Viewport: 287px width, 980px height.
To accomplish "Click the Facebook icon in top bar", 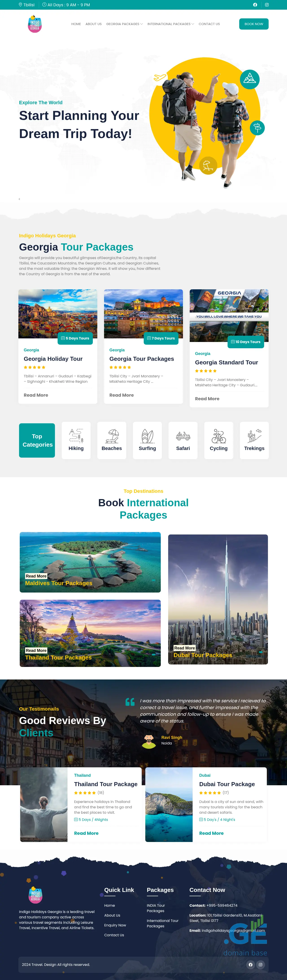I will pyautogui.click(x=255, y=5).
